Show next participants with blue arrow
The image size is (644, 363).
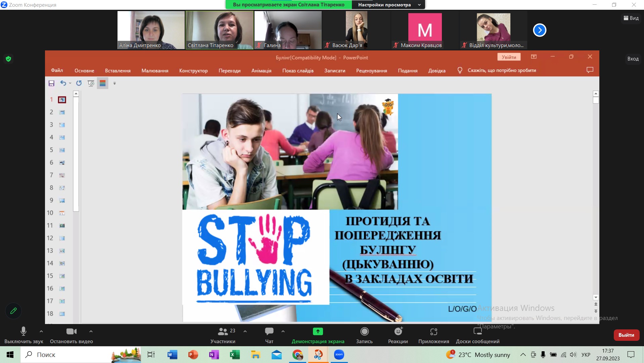click(540, 30)
